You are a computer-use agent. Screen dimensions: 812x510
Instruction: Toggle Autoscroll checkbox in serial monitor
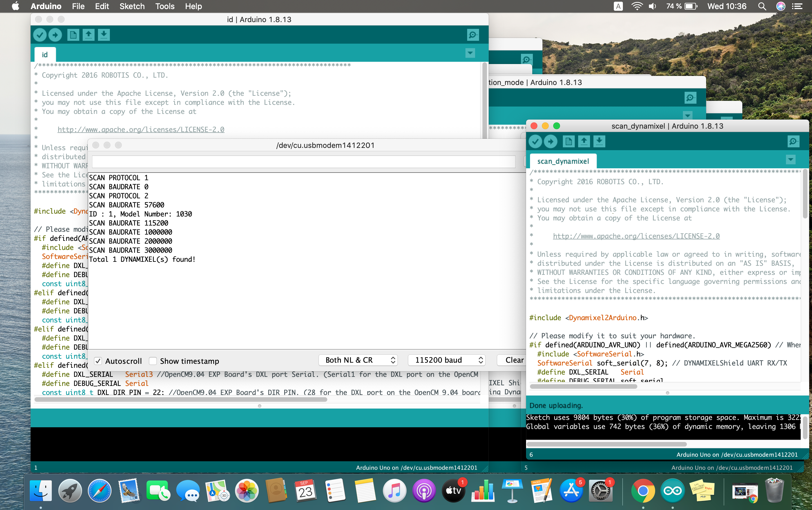click(x=98, y=361)
